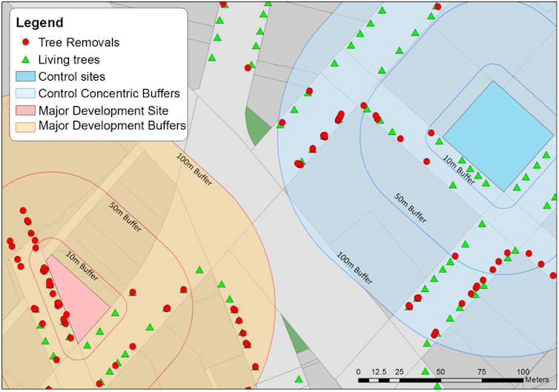559x392 pixels.
Task: Click the 50m Buffer label on orange zone
Action: point(125,216)
